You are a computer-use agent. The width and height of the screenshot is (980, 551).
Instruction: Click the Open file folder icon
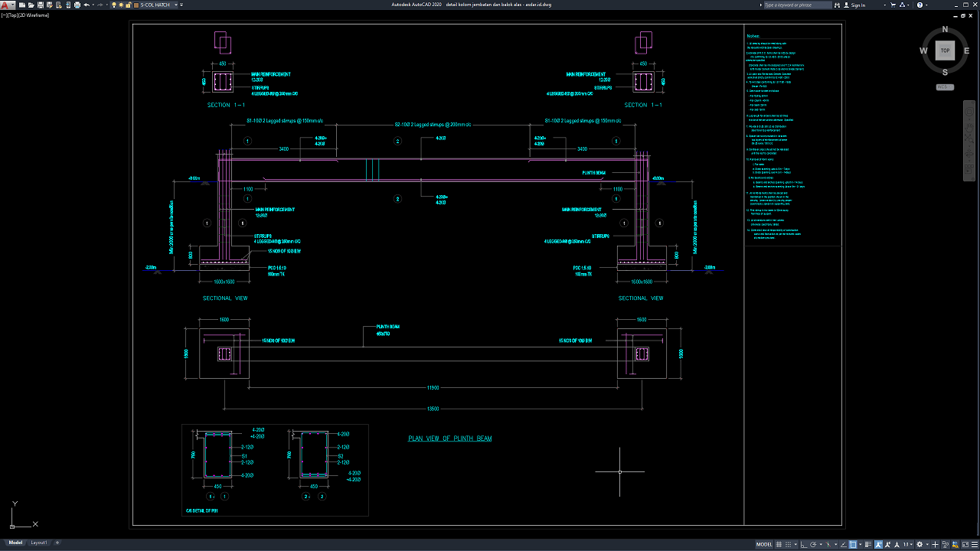(x=31, y=5)
